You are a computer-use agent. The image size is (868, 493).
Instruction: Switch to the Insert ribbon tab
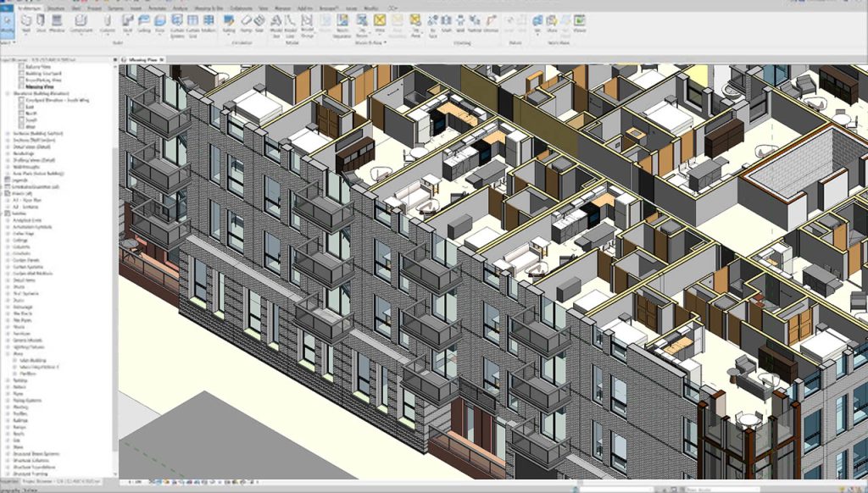point(136,8)
